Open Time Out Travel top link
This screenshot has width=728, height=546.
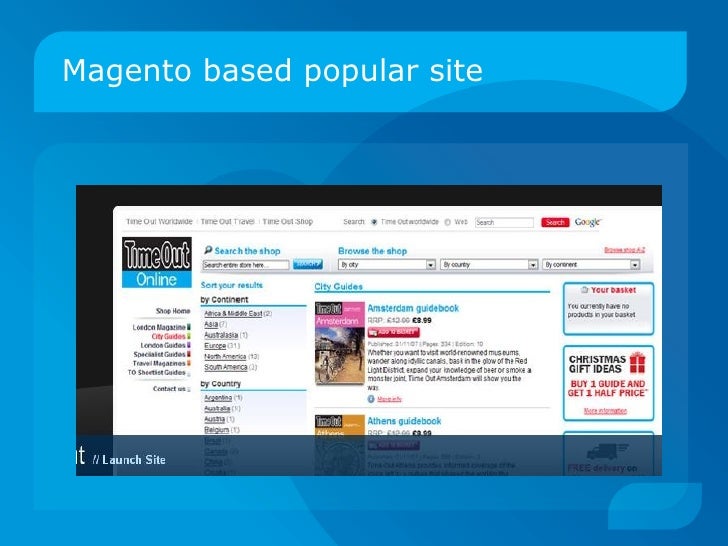point(228,221)
